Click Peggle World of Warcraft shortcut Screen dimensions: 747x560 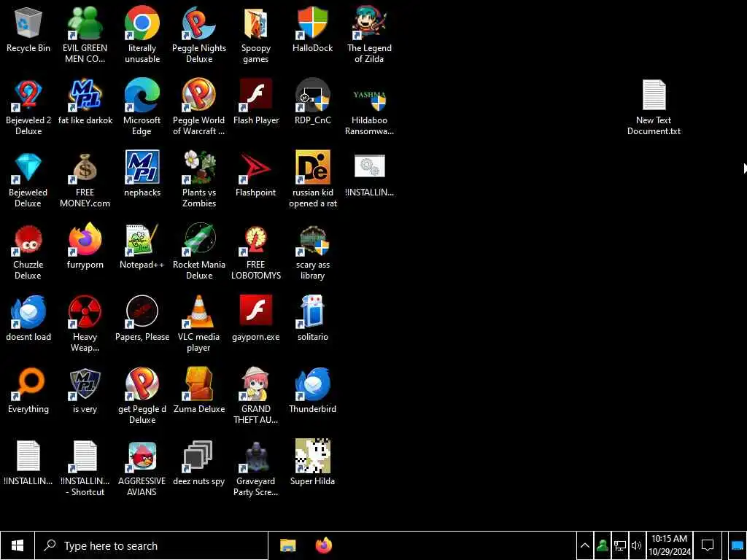[x=199, y=107]
